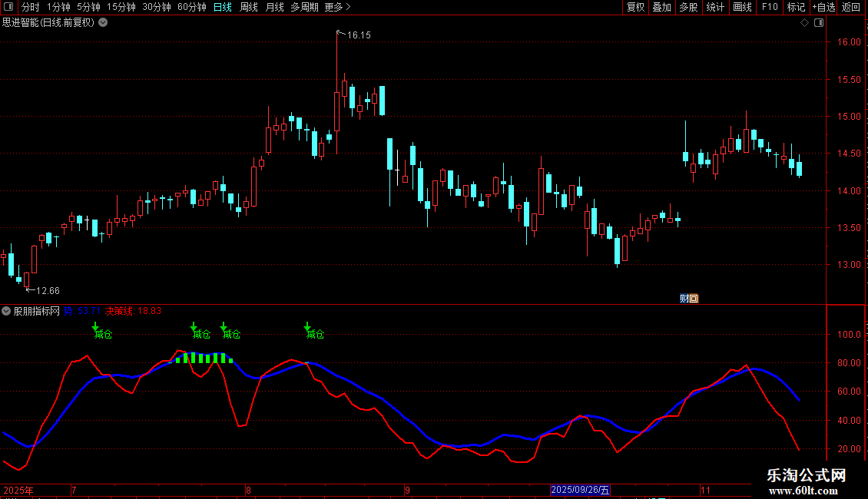Screen dimensions: 868x499
Task: Click the 标记 mark button
Action: [796, 7]
